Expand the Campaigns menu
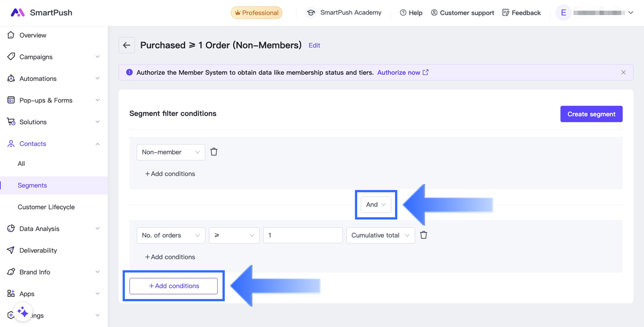644x327 pixels. click(53, 57)
